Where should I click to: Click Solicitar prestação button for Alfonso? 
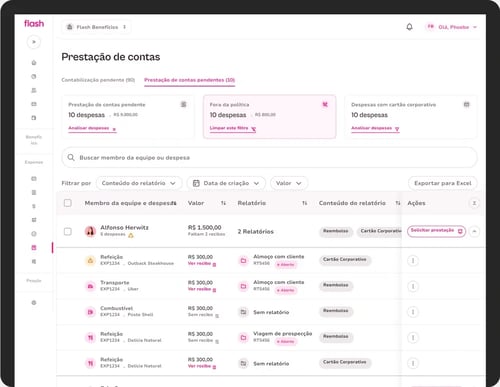click(436, 231)
